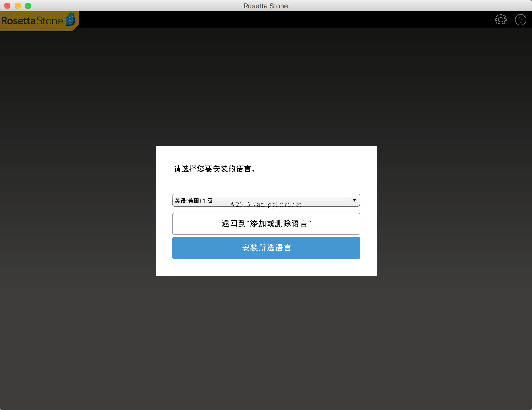This screenshot has height=410, width=532.
Task: Select the 英语(美国) 1 级 combo box
Action: coord(266,200)
